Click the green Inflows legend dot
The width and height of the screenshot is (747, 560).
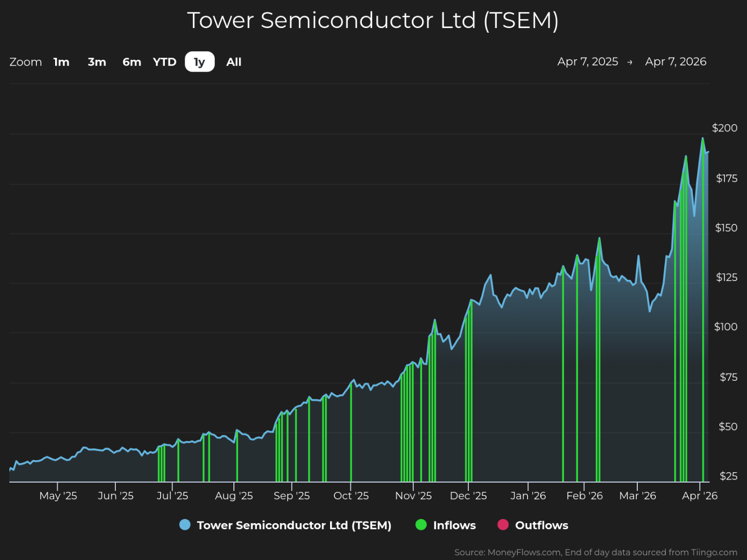pos(421,525)
